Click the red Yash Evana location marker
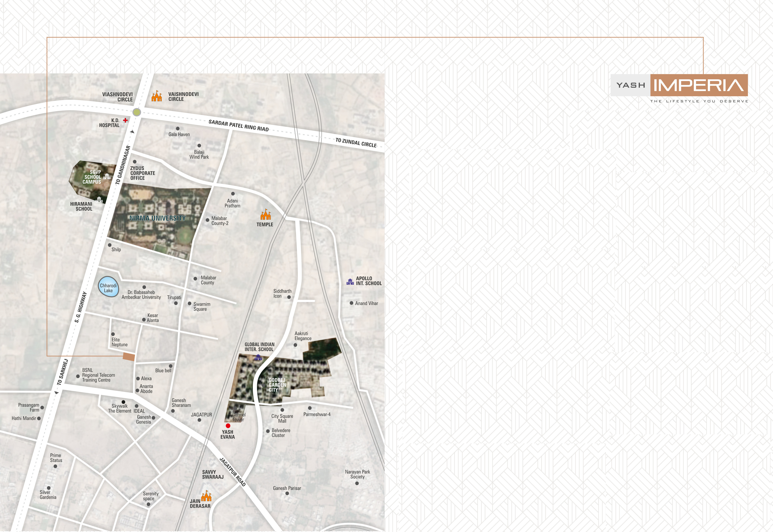 [x=228, y=426]
